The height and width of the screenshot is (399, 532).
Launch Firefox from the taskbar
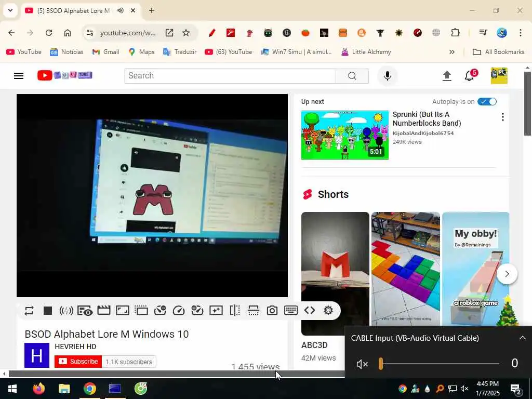[x=38, y=389]
